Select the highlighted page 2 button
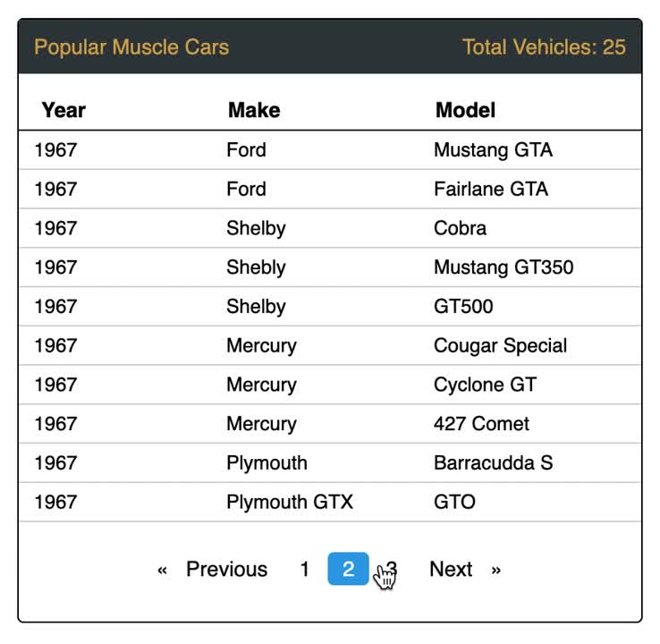 click(x=348, y=569)
